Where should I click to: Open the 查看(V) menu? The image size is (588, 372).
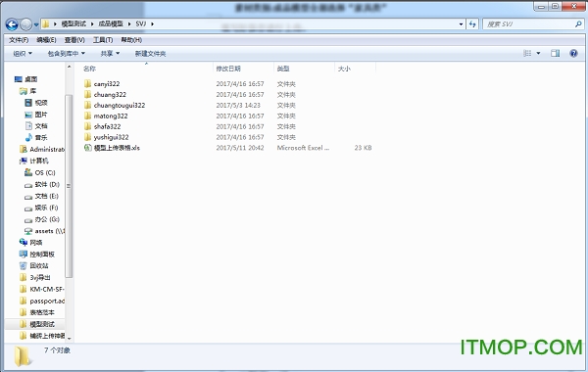pyautogui.click(x=74, y=40)
